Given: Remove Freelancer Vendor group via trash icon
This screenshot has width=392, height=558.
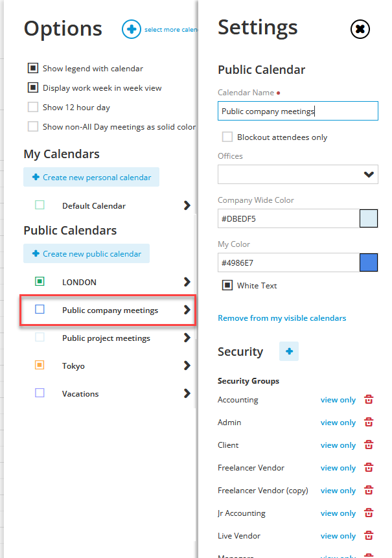Looking at the screenshot, I should coord(369,468).
